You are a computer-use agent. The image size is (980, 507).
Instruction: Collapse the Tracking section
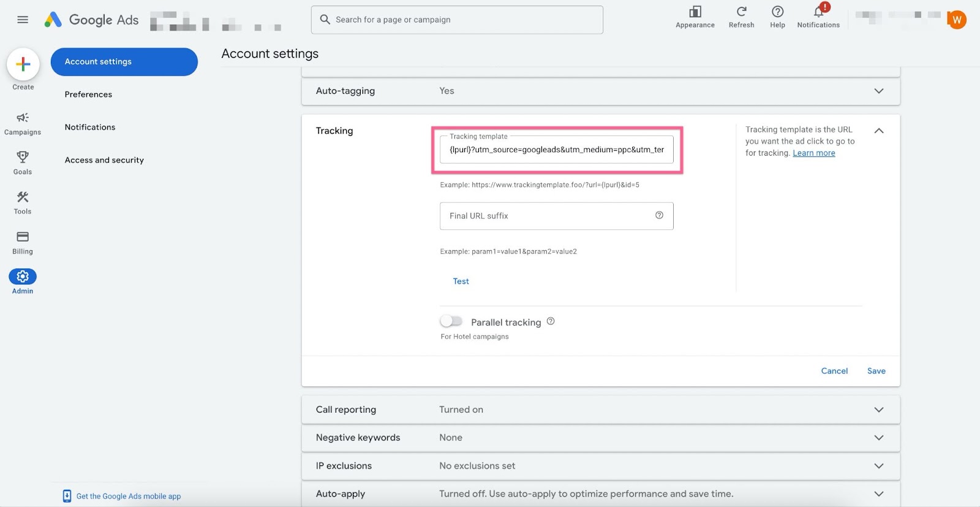point(878,131)
